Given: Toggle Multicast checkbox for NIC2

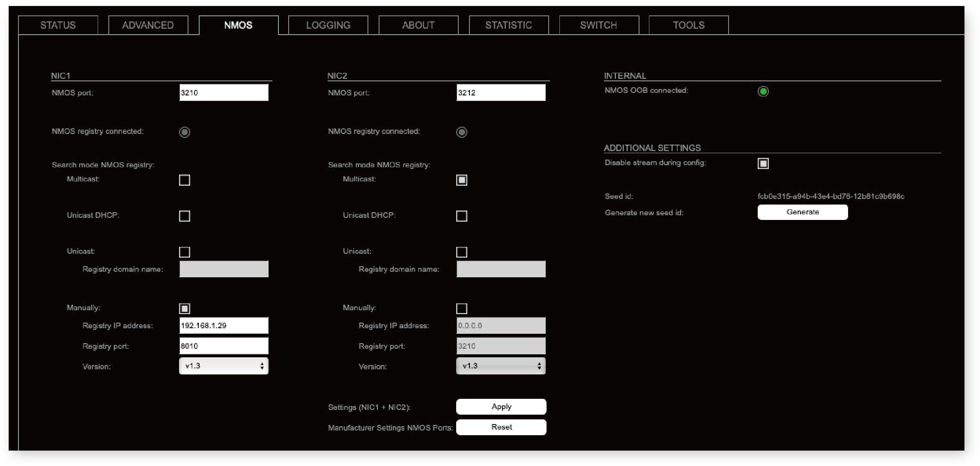Looking at the screenshot, I should coord(462,180).
